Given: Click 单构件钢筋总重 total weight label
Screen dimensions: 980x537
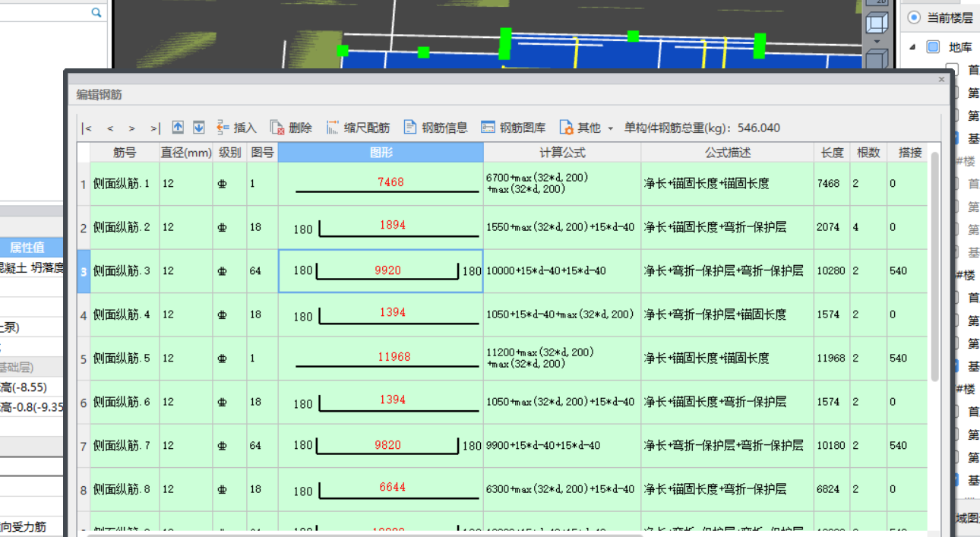Looking at the screenshot, I should [x=702, y=128].
